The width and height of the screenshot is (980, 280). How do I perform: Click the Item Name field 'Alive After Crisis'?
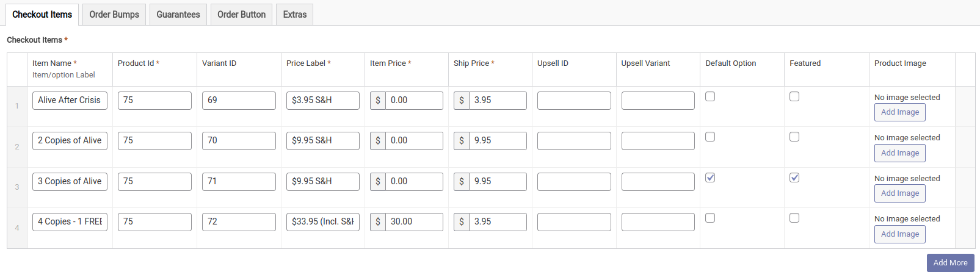click(70, 101)
